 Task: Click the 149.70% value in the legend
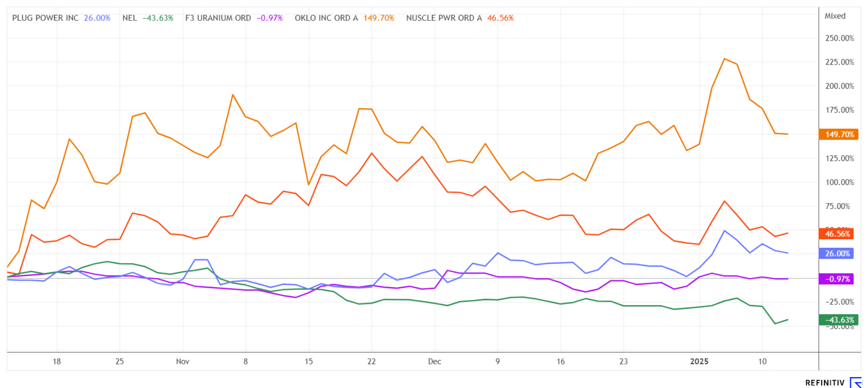point(379,18)
